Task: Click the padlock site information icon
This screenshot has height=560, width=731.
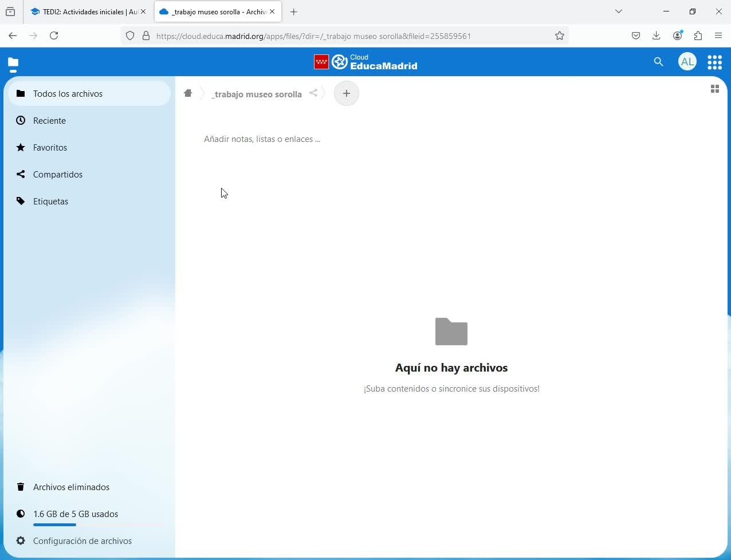Action: pyautogui.click(x=146, y=36)
